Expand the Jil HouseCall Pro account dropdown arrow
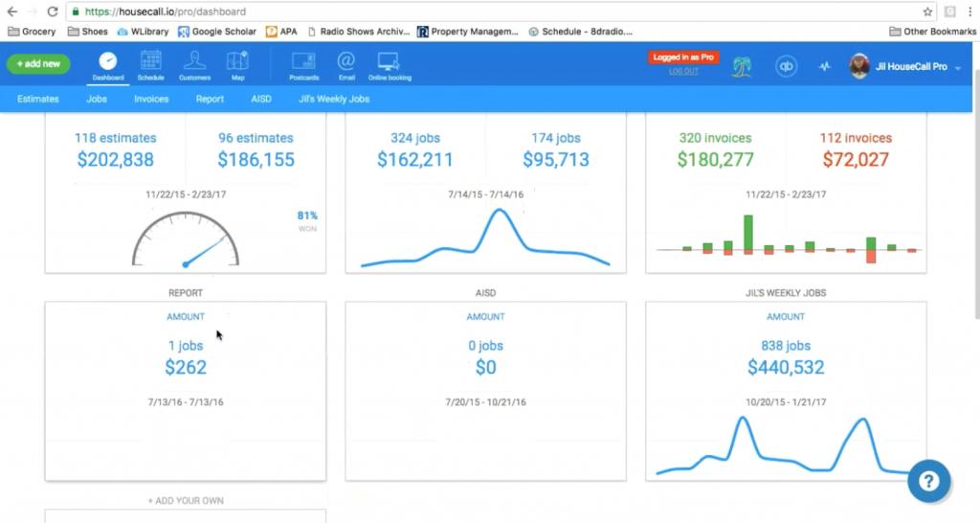This screenshot has height=523, width=980. pyautogui.click(x=958, y=68)
